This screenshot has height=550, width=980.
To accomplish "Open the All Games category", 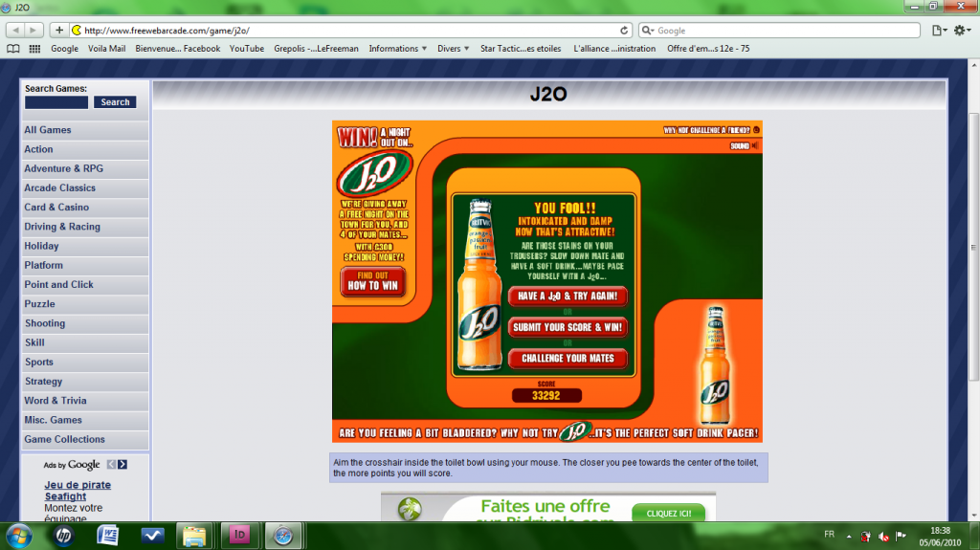I will pos(85,130).
